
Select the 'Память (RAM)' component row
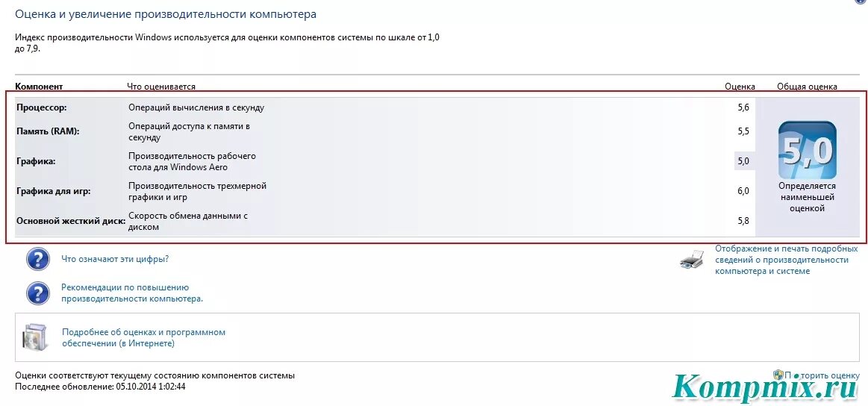(385, 132)
